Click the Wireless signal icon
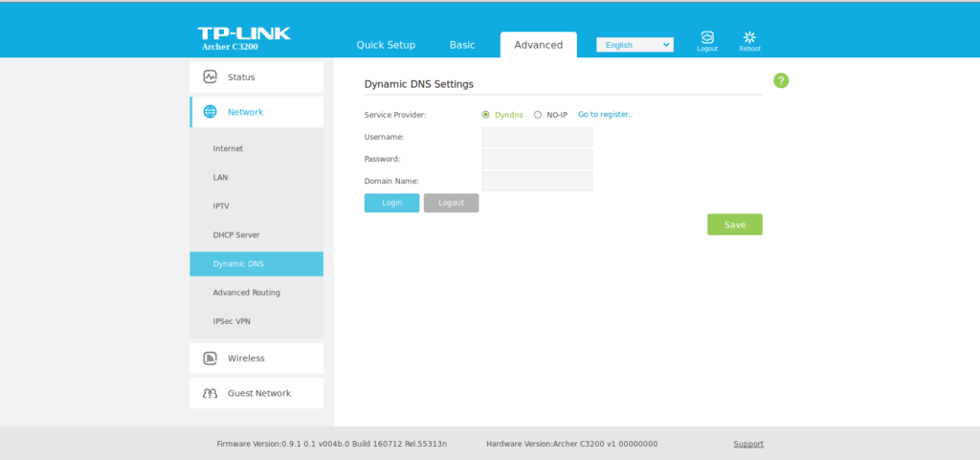980x460 pixels. (210, 359)
